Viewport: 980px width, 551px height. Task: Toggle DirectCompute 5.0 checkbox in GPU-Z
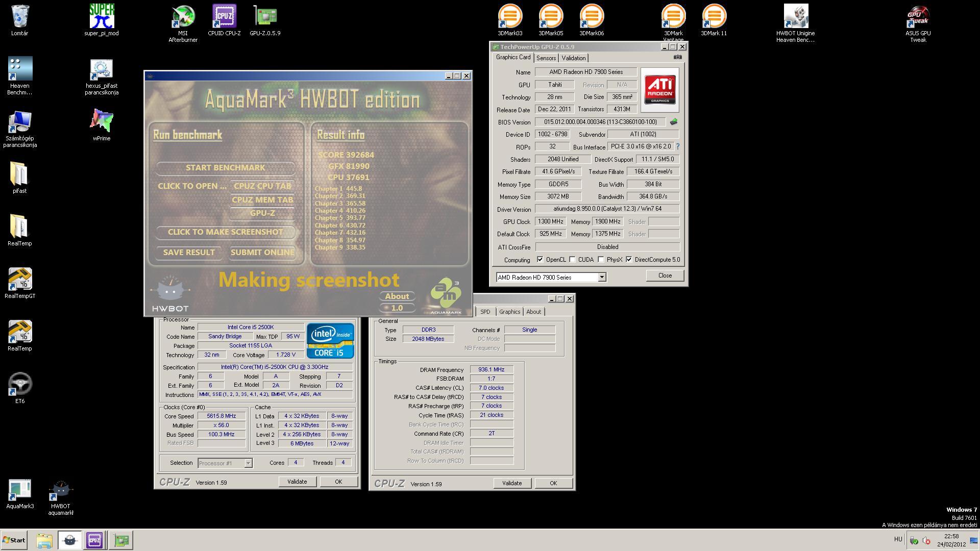629,260
